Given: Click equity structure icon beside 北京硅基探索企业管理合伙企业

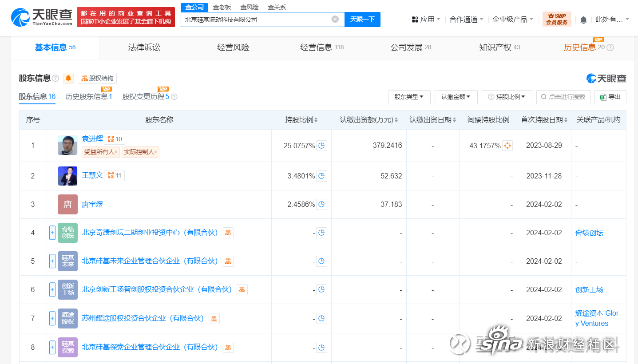Looking at the screenshot, I should (228, 348).
